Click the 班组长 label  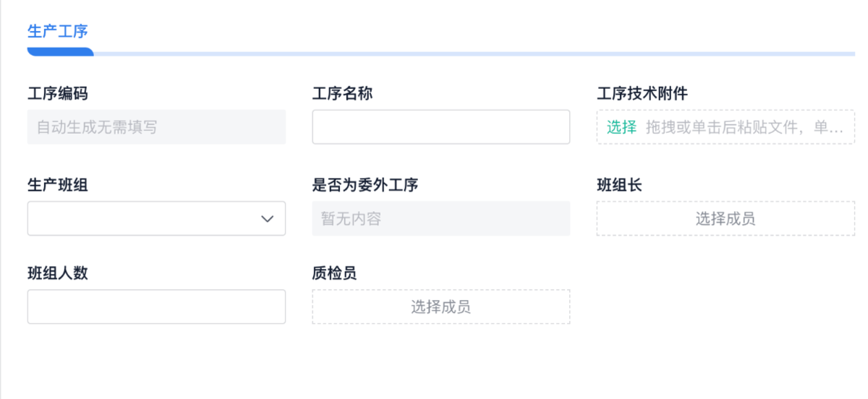(619, 185)
